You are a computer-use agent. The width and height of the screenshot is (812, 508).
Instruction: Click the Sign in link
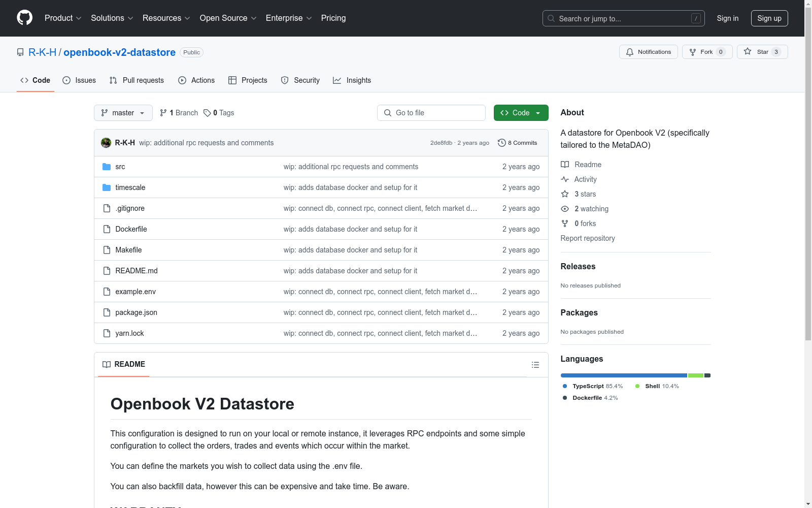coord(728,18)
